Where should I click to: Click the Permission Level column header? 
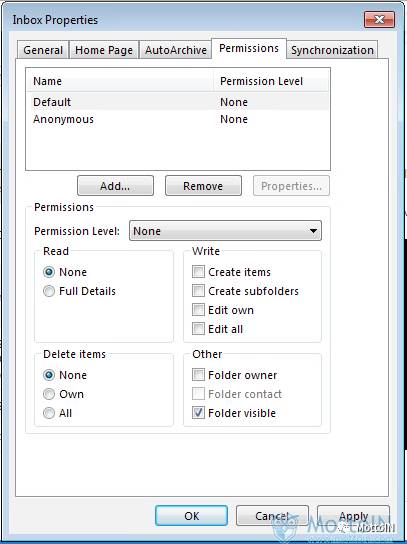click(271, 81)
